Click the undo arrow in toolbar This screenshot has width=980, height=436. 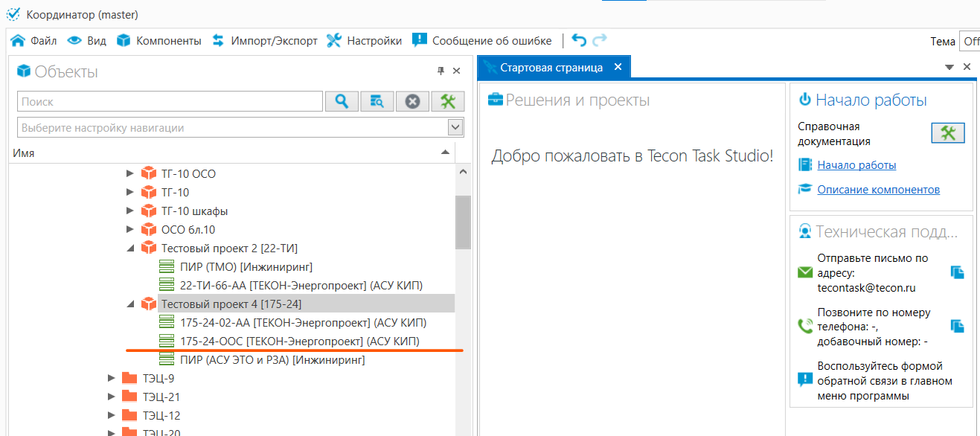[x=579, y=41]
